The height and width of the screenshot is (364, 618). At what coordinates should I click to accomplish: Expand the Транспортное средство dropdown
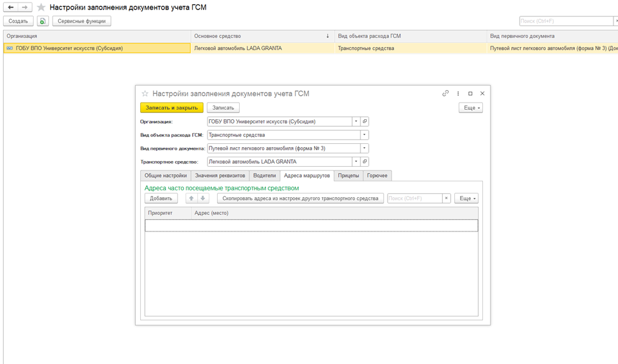click(356, 162)
